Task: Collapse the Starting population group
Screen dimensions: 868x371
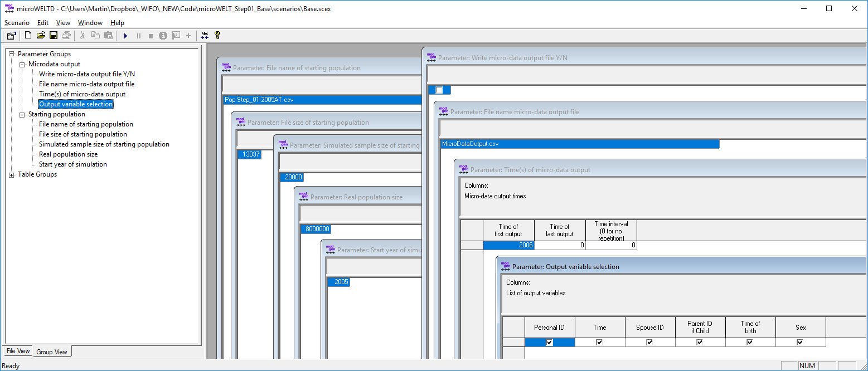Action: (22, 114)
